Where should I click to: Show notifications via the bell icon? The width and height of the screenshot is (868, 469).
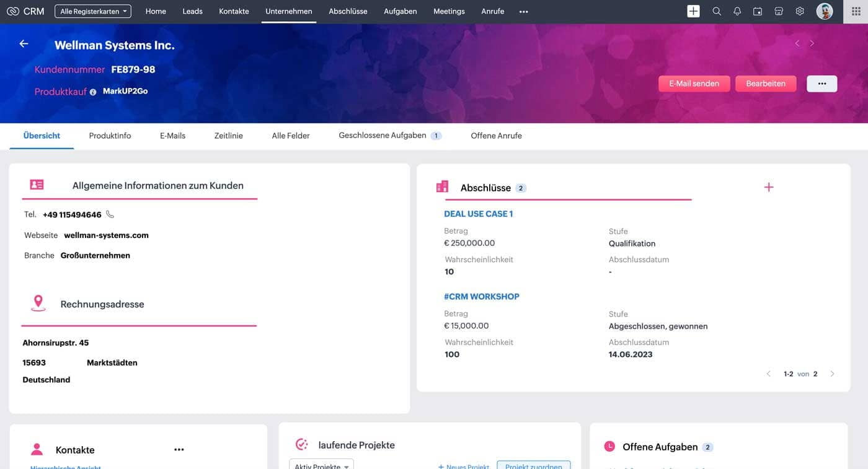(x=737, y=11)
